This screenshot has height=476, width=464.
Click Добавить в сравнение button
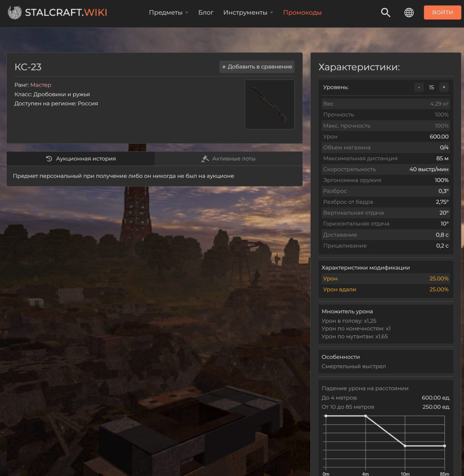tap(257, 67)
